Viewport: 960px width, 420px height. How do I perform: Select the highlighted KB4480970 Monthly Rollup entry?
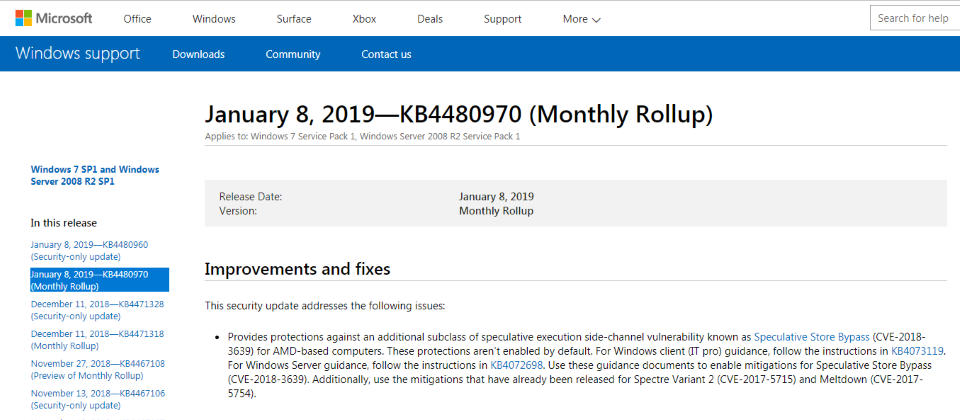(x=99, y=280)
